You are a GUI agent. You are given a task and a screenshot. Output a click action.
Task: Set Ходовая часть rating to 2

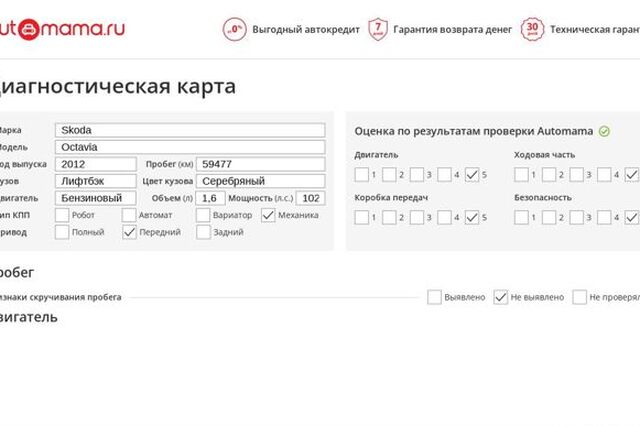tap(549, 175)
